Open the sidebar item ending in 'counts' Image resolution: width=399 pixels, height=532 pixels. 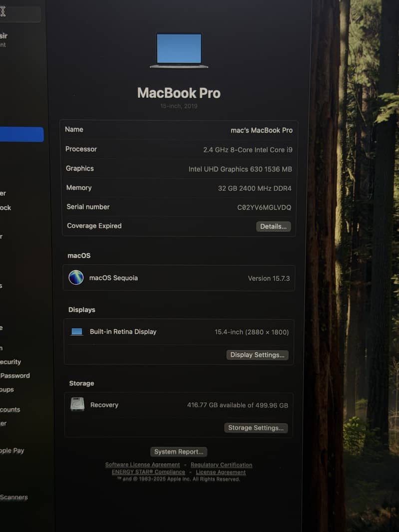pyautogui.click(x=10, y=410)
